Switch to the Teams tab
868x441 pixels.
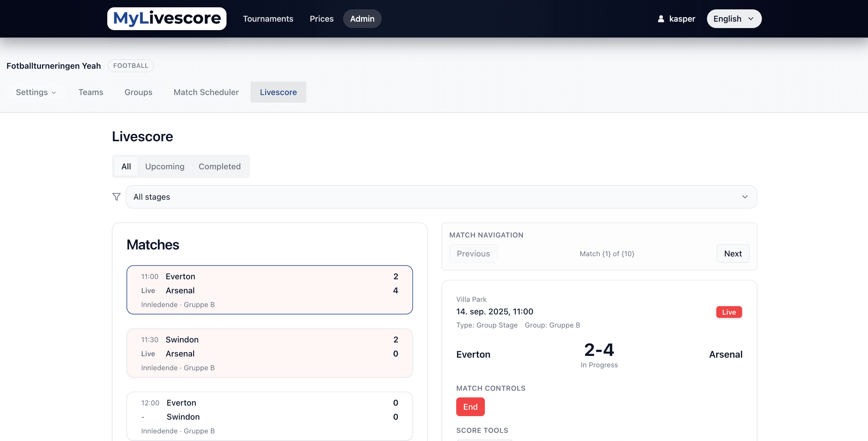pyautogui.click(x=91, y=92)
